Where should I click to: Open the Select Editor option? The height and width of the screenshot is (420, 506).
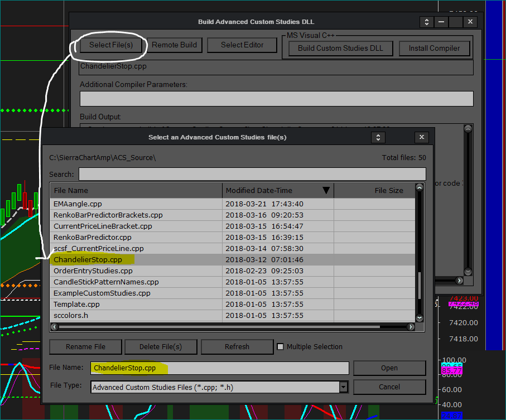(x=242, y=45)
